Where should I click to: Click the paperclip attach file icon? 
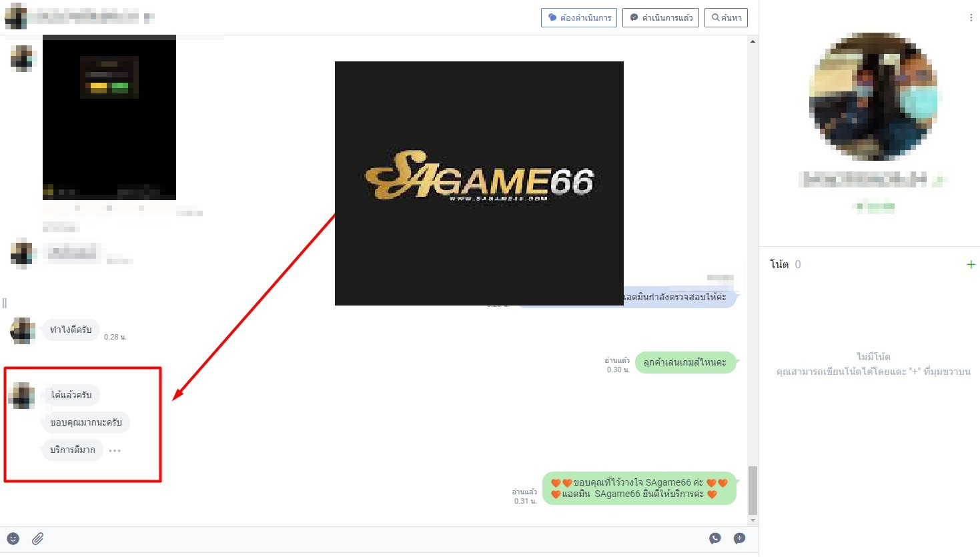[38, 538]
